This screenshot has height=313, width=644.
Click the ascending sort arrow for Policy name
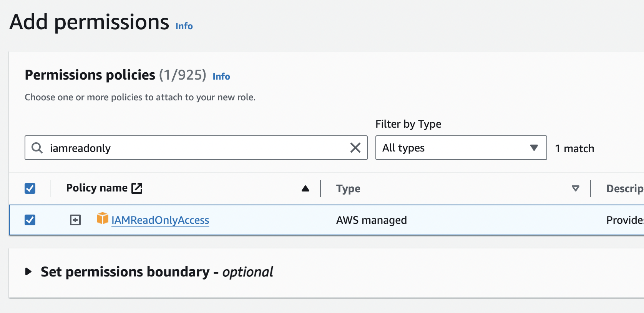305,188
